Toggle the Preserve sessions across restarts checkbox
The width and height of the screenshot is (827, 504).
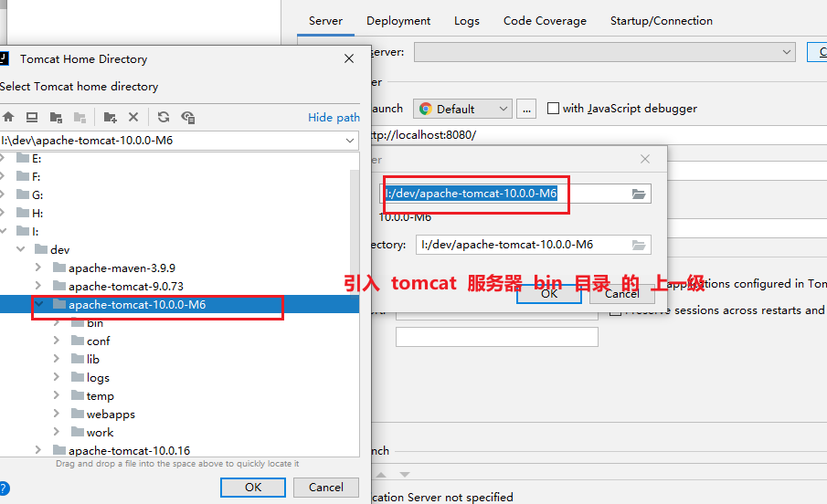[x=615, y=310]
